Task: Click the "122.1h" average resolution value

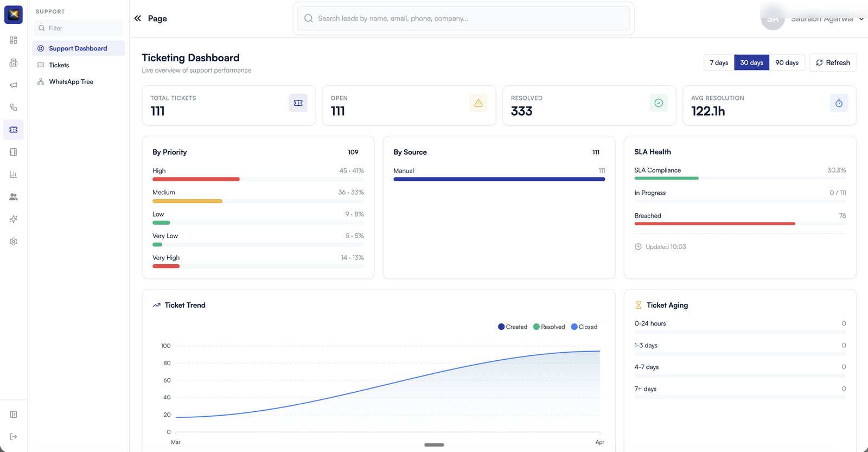Action: tap(708, 111)
